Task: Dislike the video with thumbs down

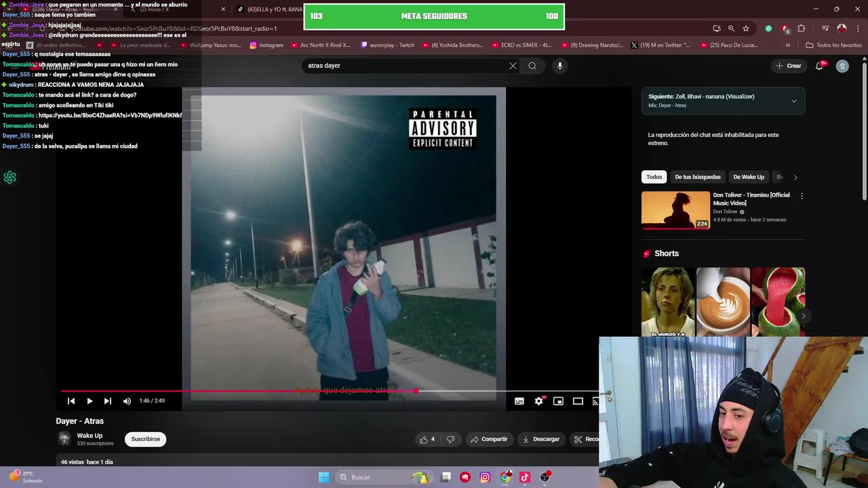Action: point(450,439)
